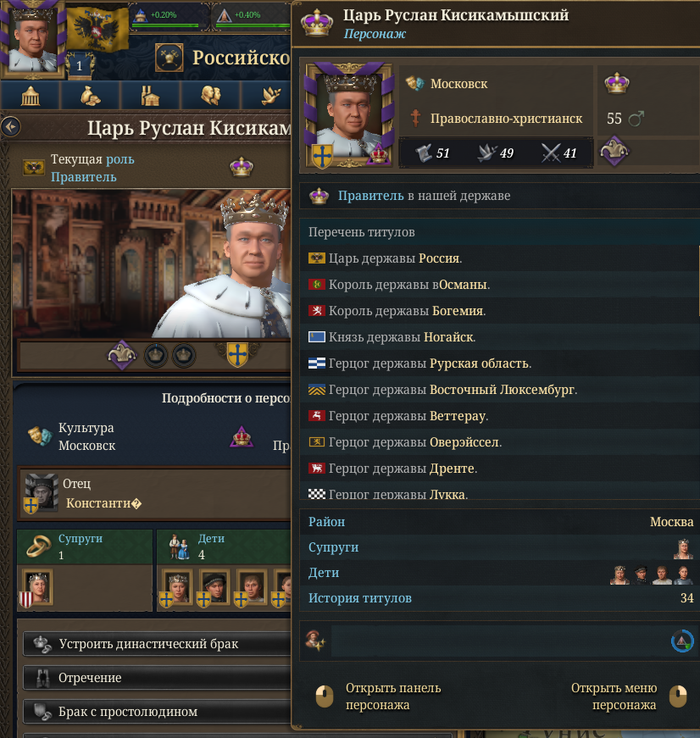This screenshot has height=738, width=700.
Task: Click Устроить династический брак button
Action: pos(158,644)
